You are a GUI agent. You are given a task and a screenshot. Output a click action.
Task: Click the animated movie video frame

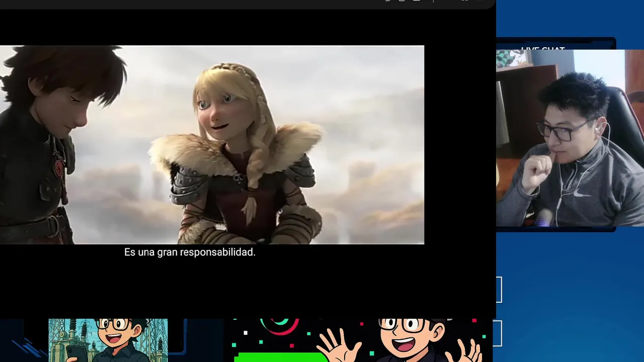point(212,145)
